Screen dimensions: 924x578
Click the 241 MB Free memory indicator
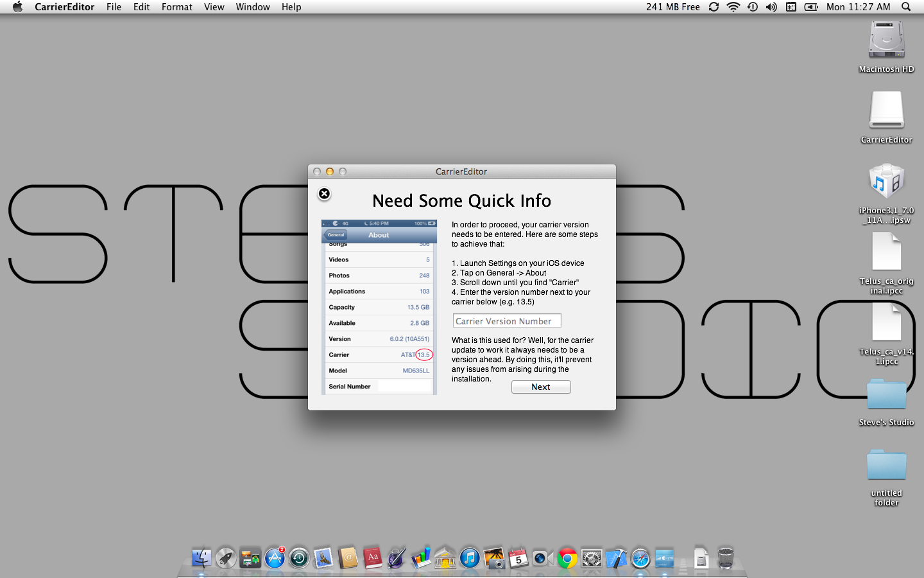point(673,7)
